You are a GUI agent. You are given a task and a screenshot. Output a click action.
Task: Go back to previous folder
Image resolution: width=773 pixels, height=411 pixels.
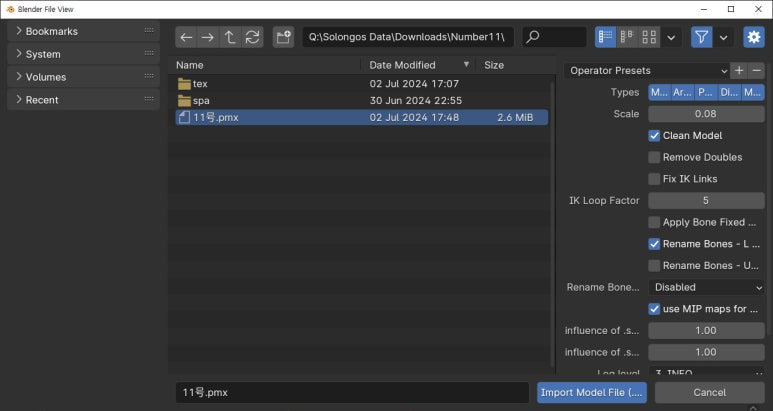[x=186, y=37]
